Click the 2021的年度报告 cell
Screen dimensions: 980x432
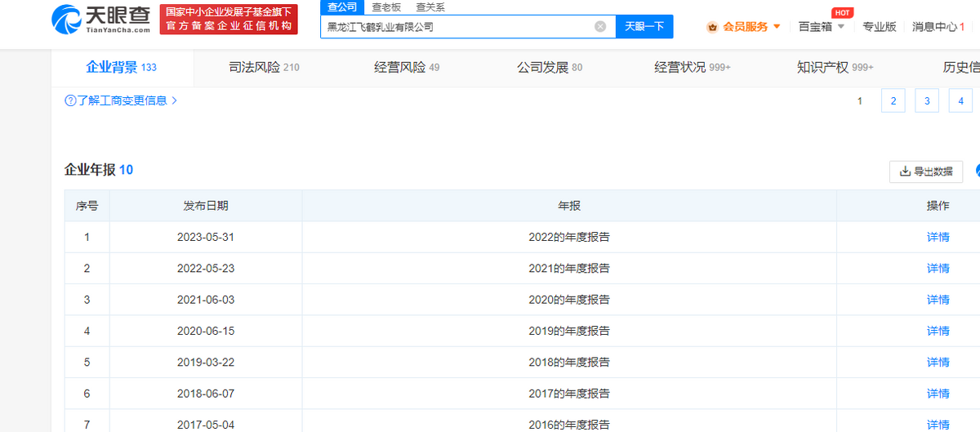coord(569,268)
